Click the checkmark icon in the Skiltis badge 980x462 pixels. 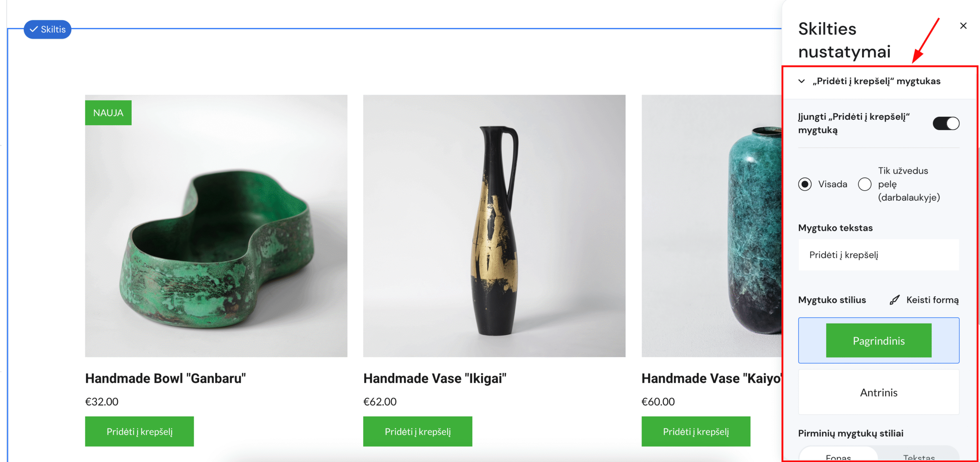coord(34,29)
